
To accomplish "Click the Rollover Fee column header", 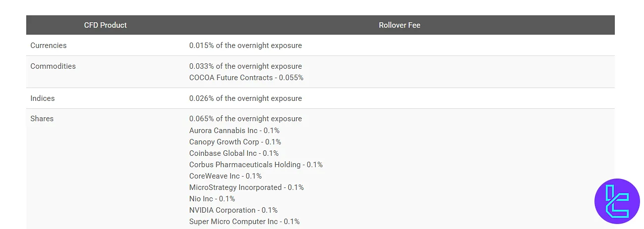I will pos(399,25).
